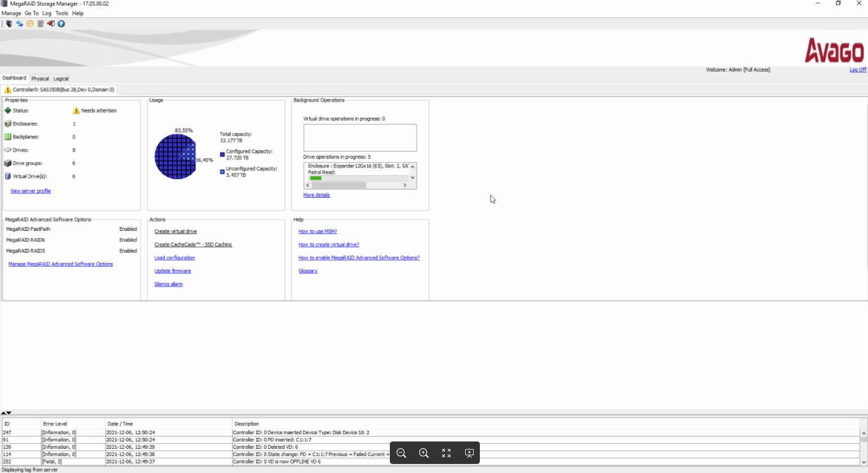Collapse the log panel using splitter arrows
This screenshot has height=473, width=868.
(x=6, y=413)
